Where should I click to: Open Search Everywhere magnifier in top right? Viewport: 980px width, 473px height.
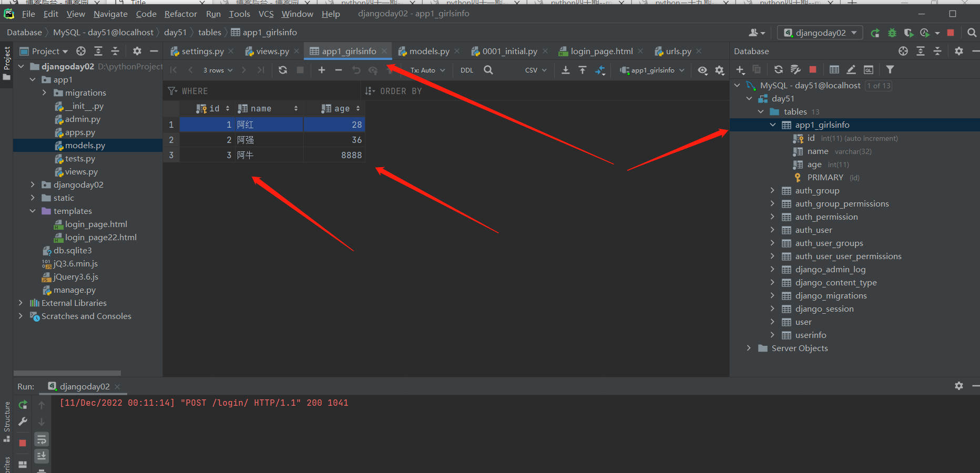click(972, 33)
